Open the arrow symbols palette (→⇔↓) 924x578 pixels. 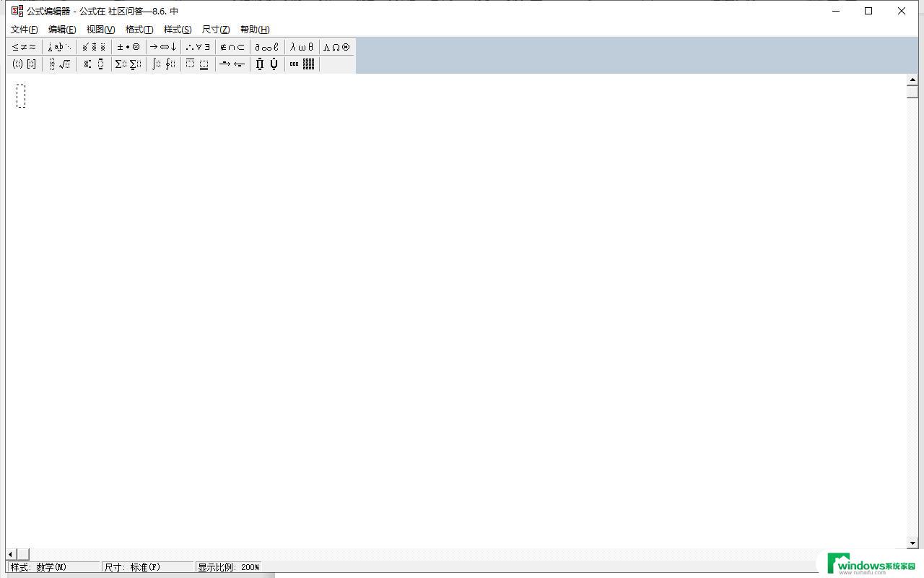coord(163,47)
